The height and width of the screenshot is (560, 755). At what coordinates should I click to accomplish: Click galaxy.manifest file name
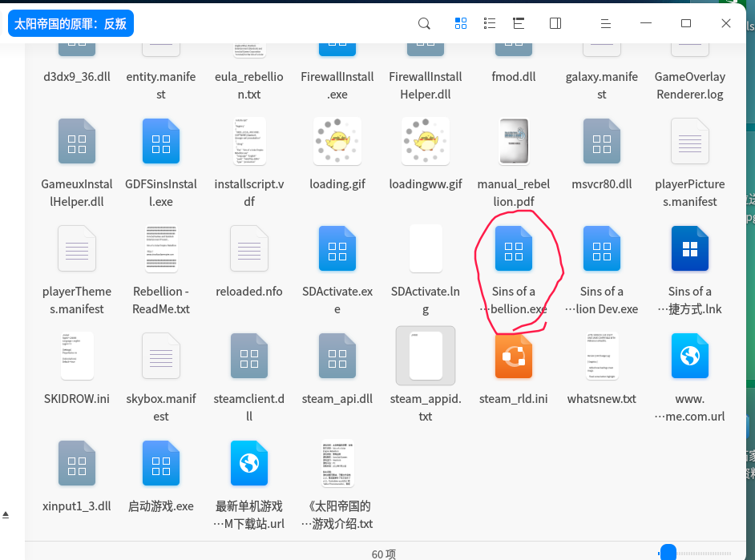(x=601, y=86)
